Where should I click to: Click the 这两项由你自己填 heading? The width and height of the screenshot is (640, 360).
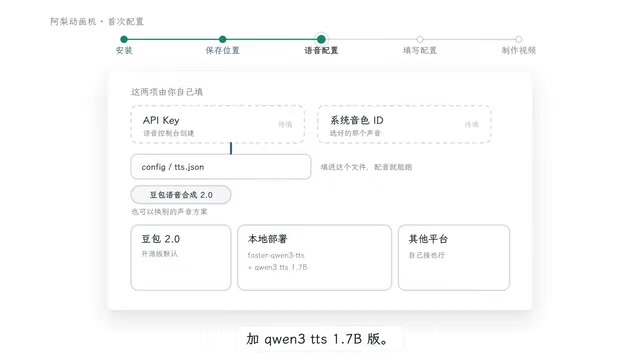(167, 92)
